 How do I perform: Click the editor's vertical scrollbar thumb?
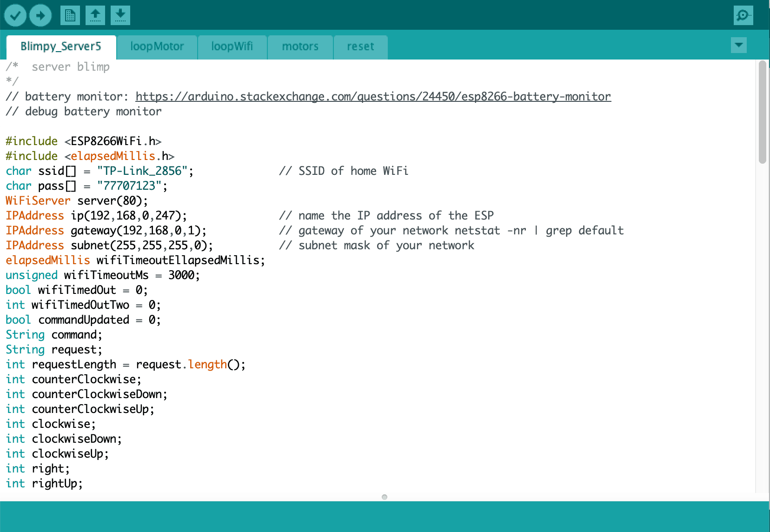pyautogui.click(x=762, y=112)
